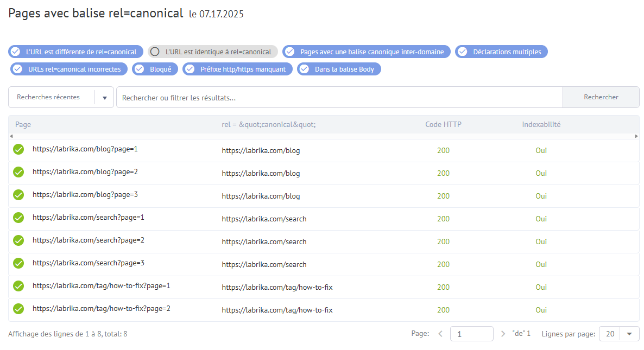Open link https://labrika.com/blog?page=1

(85, 149)
